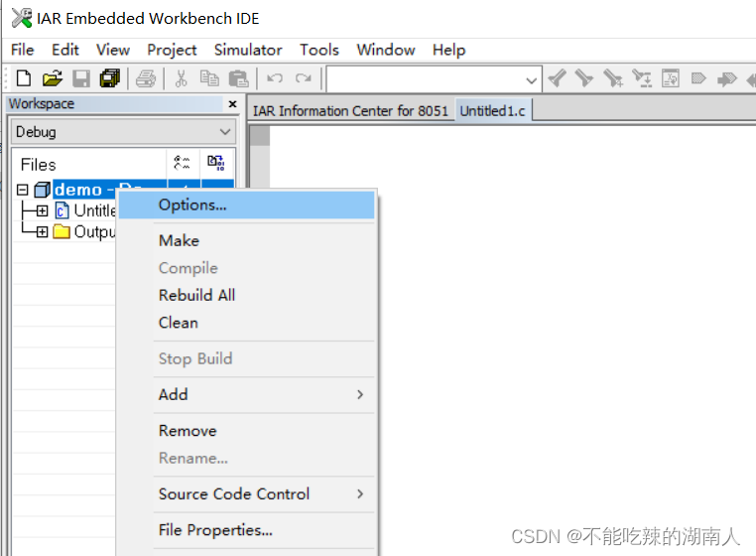Open the Project menu
The height and width of the screenshot is (556, 756).
click(x=172, y=50)
